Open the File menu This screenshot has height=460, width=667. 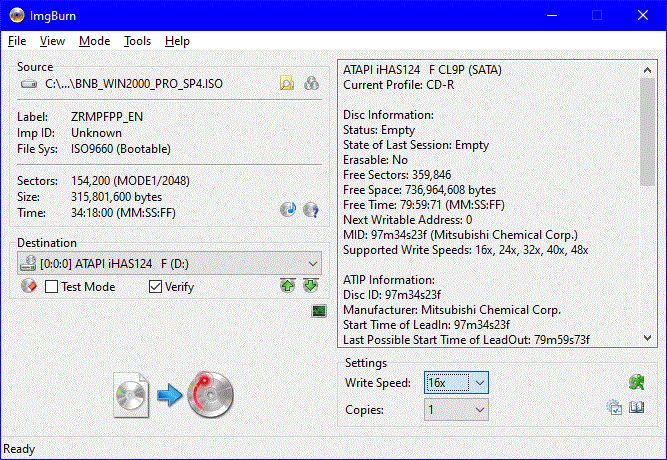pos(17,41)
